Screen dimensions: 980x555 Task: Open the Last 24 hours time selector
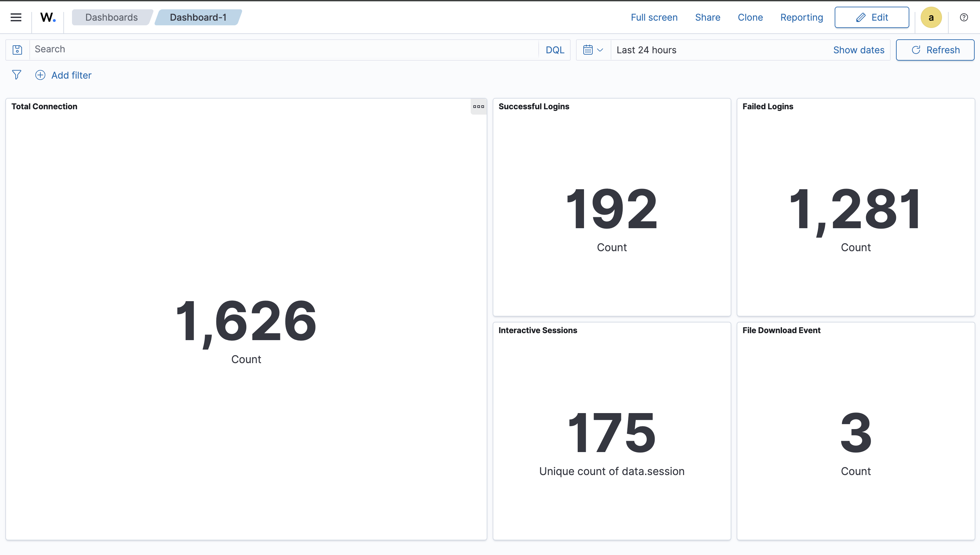pos(646,50)
